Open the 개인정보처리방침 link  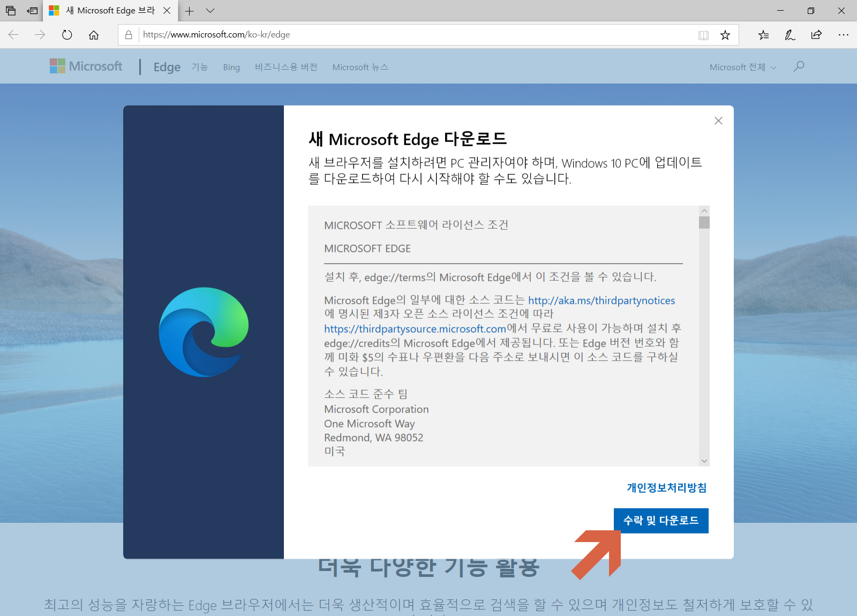(x=667, y=487)
